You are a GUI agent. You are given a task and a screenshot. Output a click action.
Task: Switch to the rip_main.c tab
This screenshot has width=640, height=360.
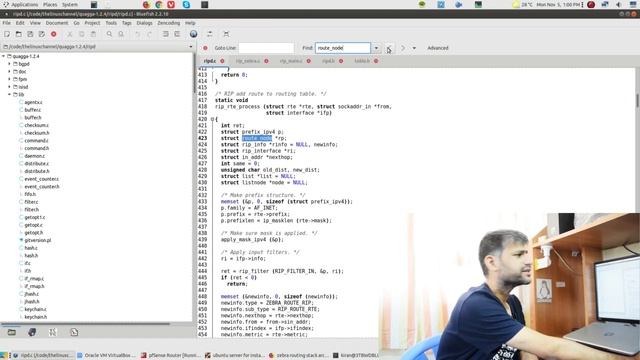(291, 61)
